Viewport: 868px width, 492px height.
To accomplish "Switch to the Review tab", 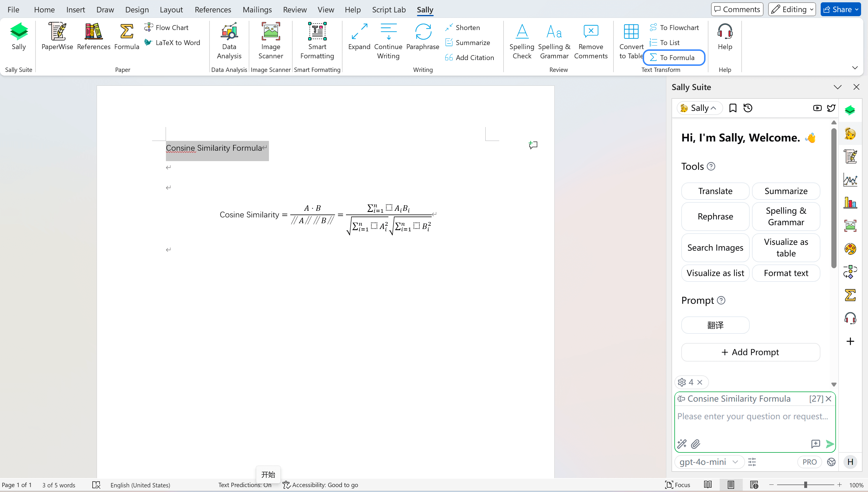I will (295, 10).
